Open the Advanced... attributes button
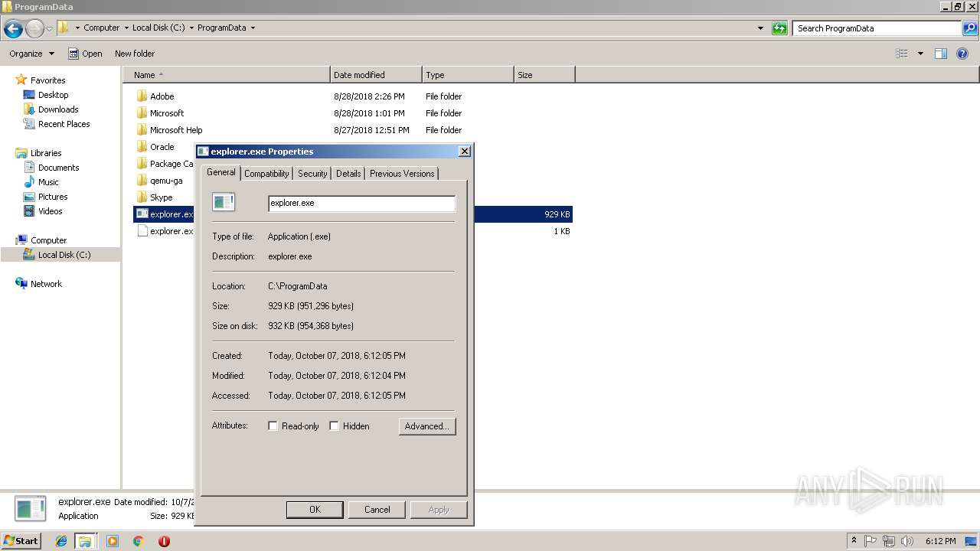This screenshot has height=551, width=980. click(x=427, y=426)
